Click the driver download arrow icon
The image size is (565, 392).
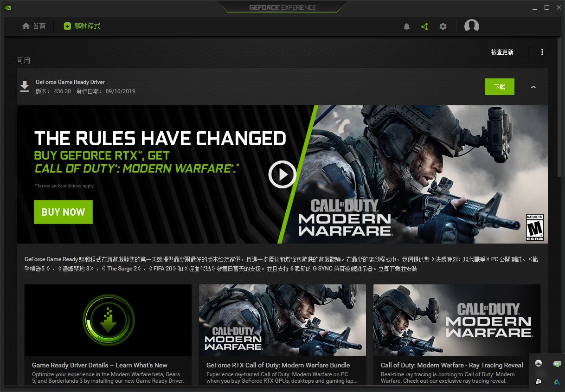pyautogui.click(x=25, y=86)
